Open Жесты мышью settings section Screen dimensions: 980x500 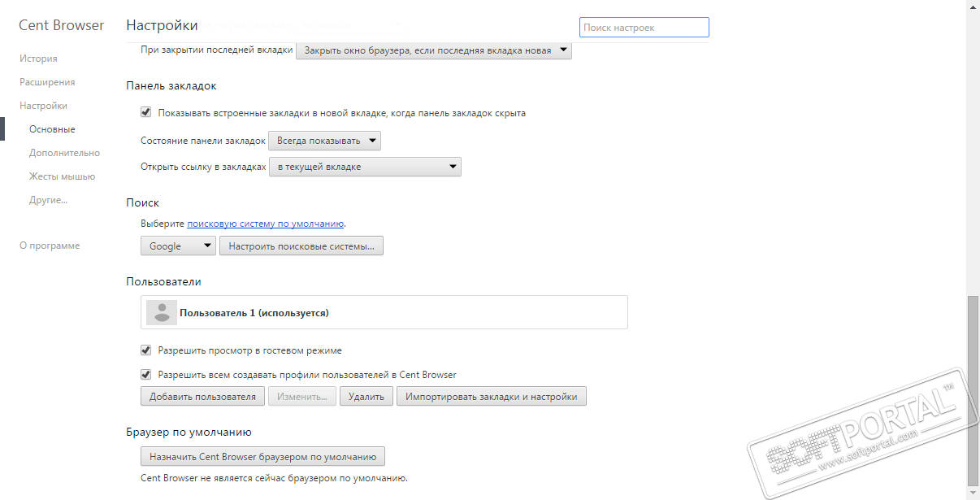[x=62, y=176]
